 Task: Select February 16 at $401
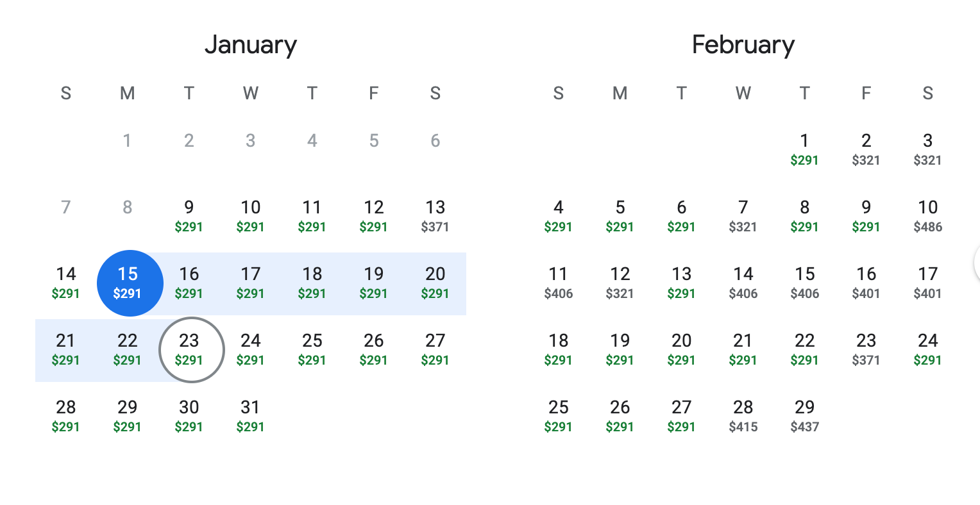click(866, 283)
